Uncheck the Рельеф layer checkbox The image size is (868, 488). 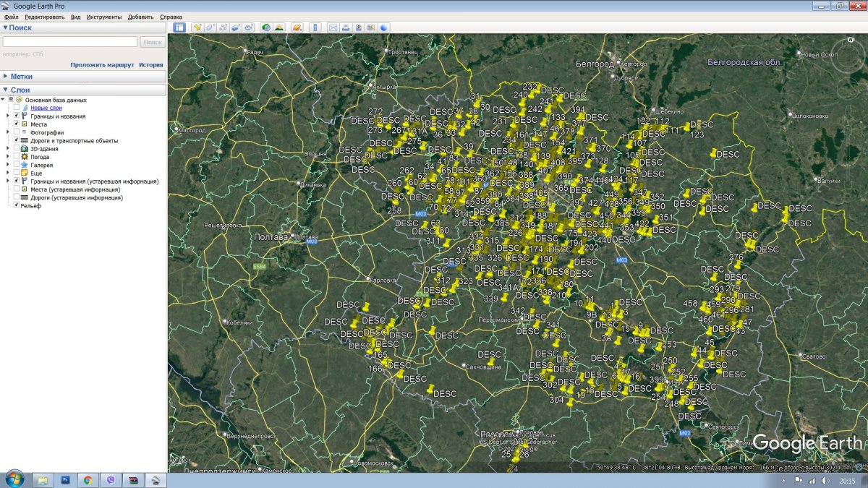pyautogui.click(x=17, y=205)
